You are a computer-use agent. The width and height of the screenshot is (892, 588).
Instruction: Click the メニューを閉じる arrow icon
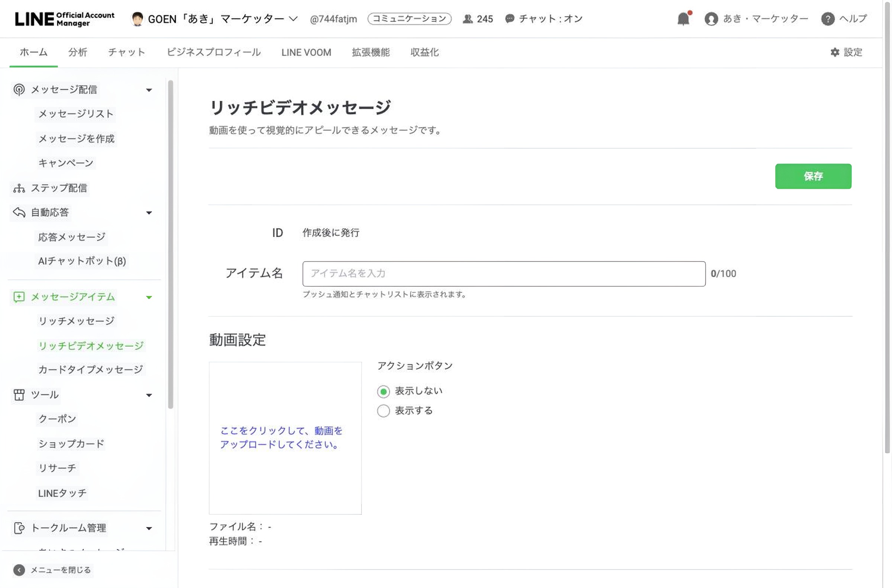tap(19, 570)
